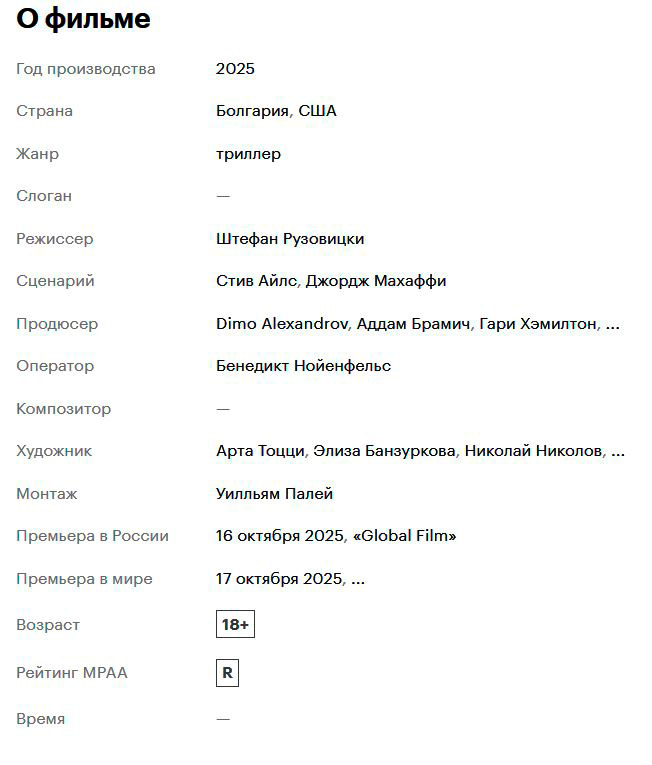Open producer Dimo Alexandrov's page
Viewport: 652px width, 765px height.
(x=282, y=324)
